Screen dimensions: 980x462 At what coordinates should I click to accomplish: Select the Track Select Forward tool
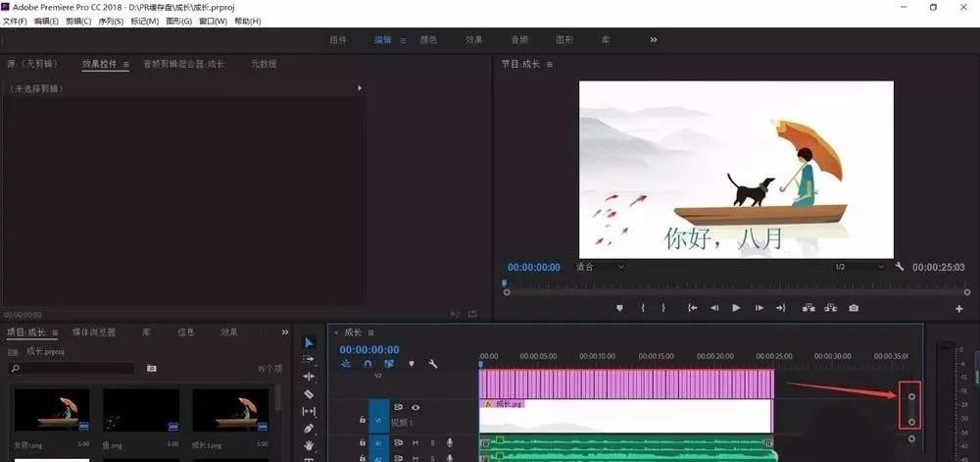(x=309, y=359)
